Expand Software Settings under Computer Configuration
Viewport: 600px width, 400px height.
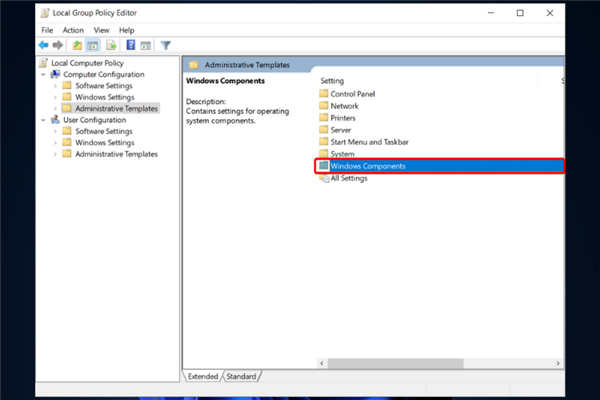click(55, 86)
